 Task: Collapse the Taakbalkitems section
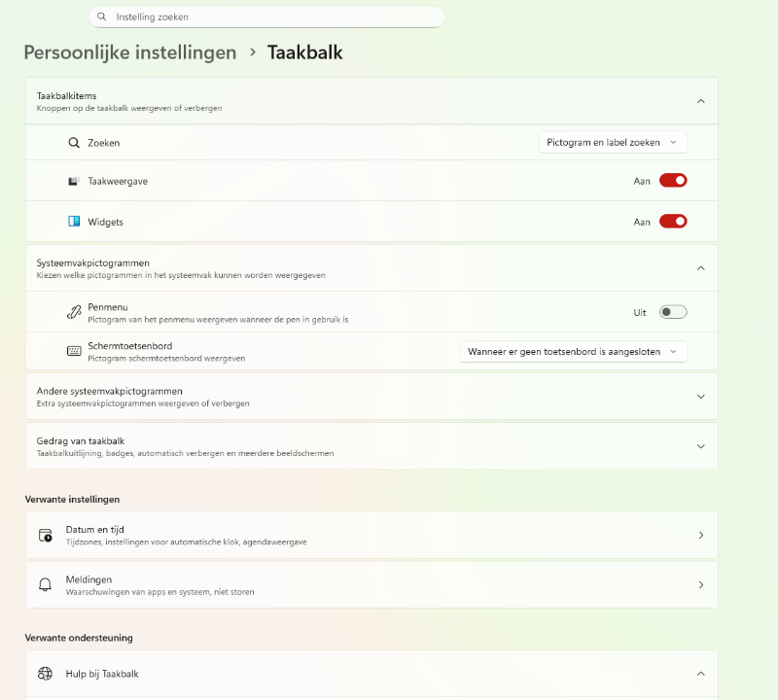[700, 101]
